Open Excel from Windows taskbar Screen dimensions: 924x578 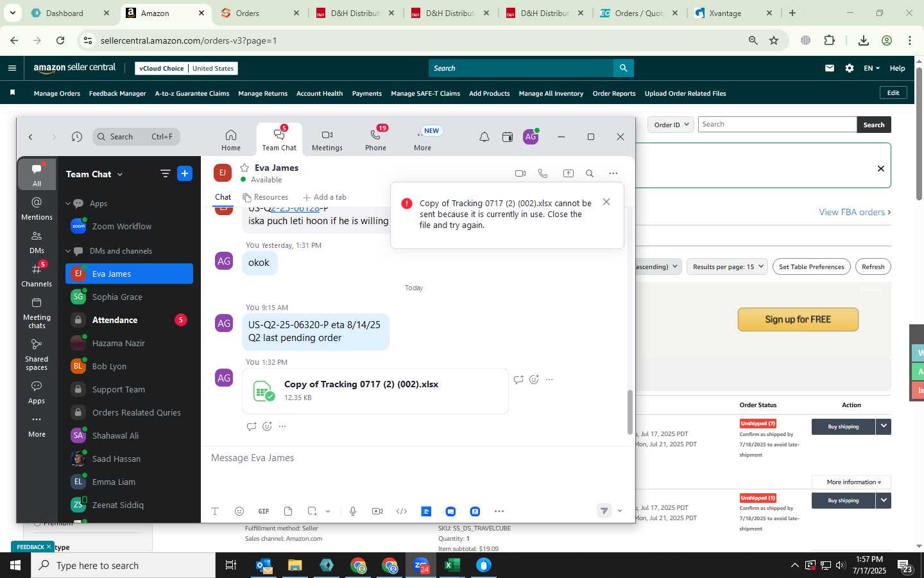(x=452, y=565)
